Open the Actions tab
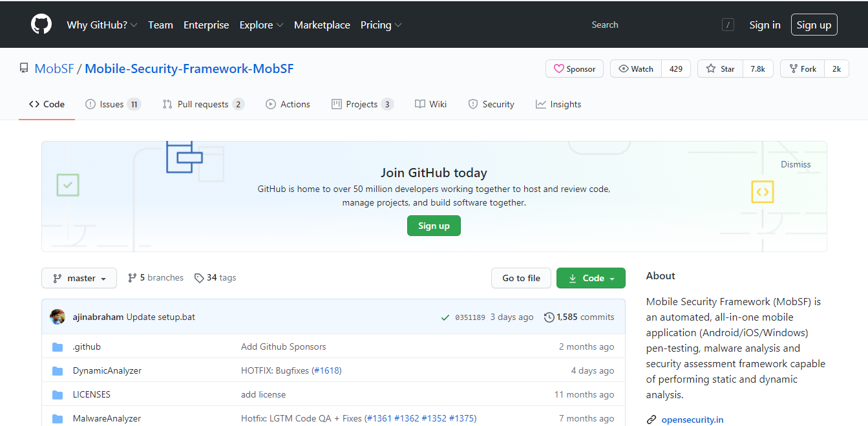The width and height of the screenshot is (868, 426). pos(288,104)
